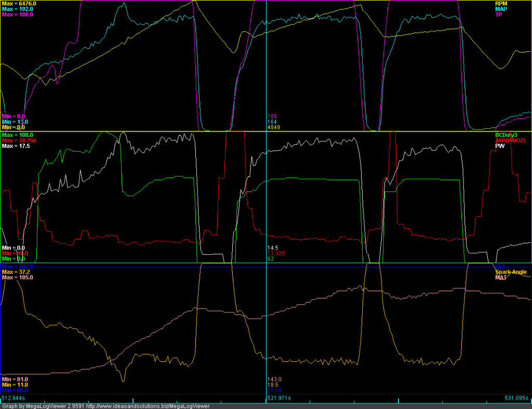
Task: Click the RPM legend label
Action: tap(501, 4)
